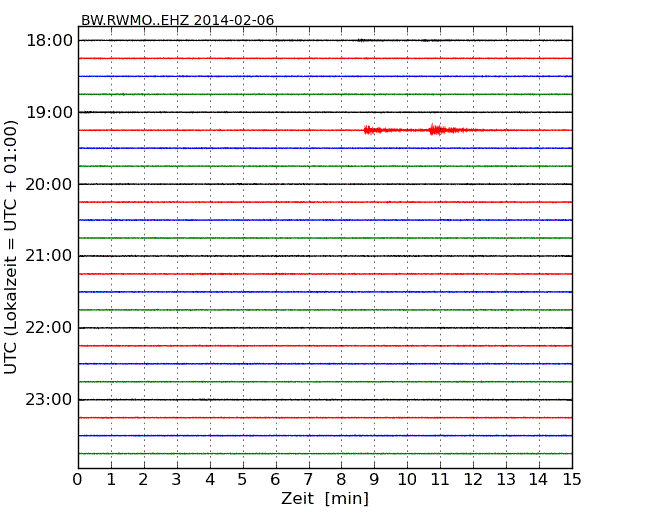This screenshot has width=650, height=520.
Task: Click the x-axis tick label 11
Action: (440, 480)
